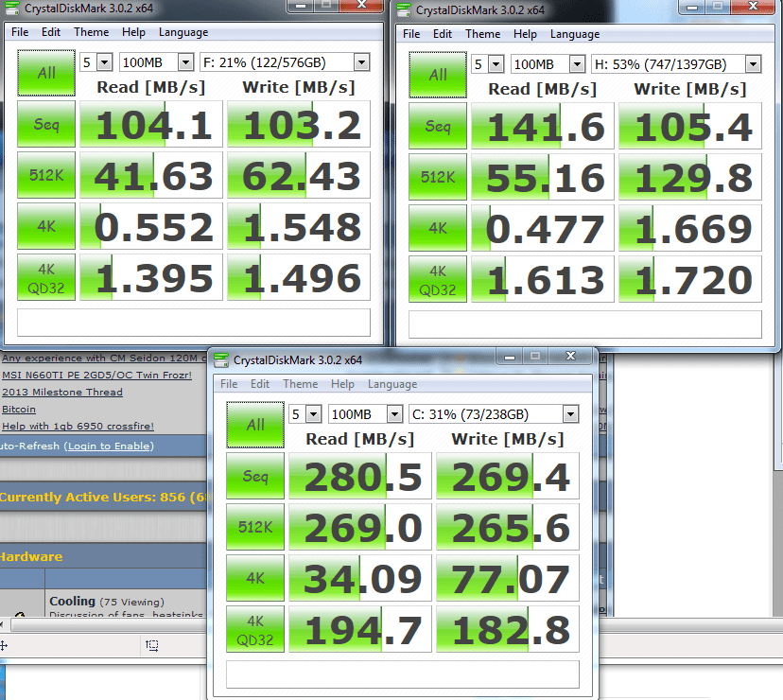Select the 4K QD32 read result 194.7
The height and width of the screenshot is (700, 783).
pyautogui.click(x=359, y=630)
